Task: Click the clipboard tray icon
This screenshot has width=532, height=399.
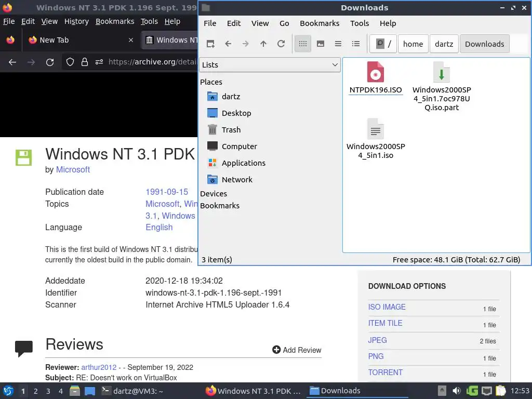Action: [500, 391]
